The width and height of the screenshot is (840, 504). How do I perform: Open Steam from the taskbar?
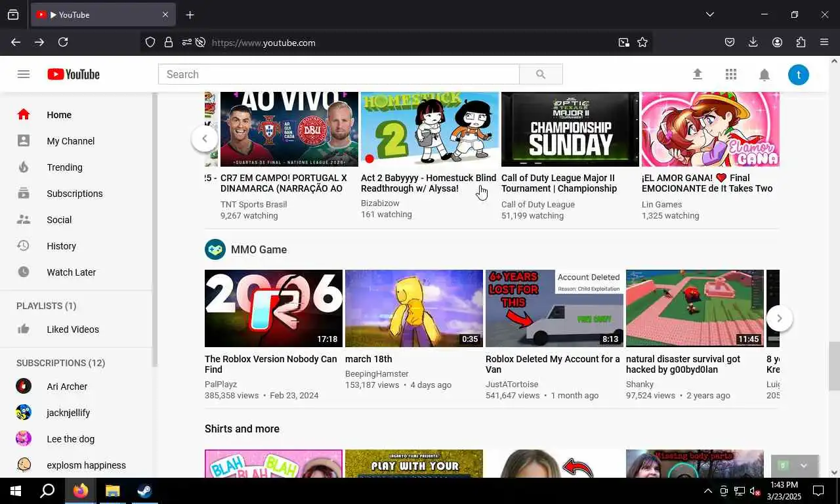click(145, 491)
